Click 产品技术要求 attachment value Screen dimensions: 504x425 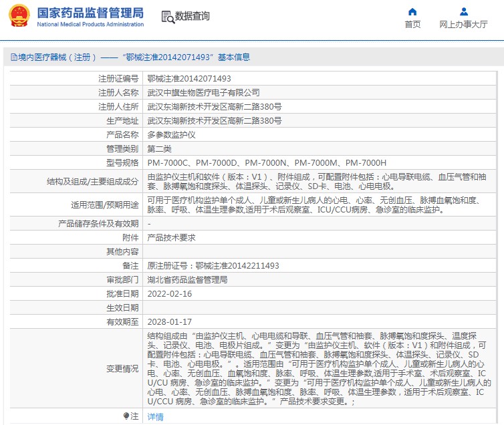[171, 238]
